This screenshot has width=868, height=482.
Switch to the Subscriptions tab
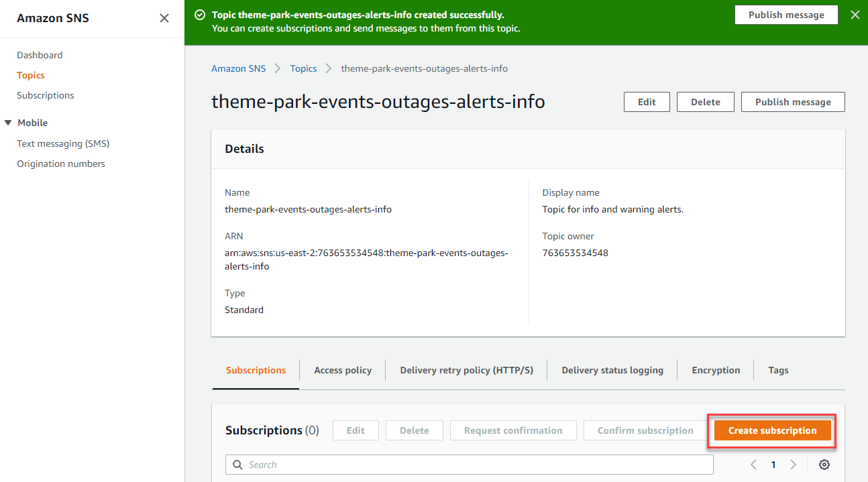[x=256, y=370]
